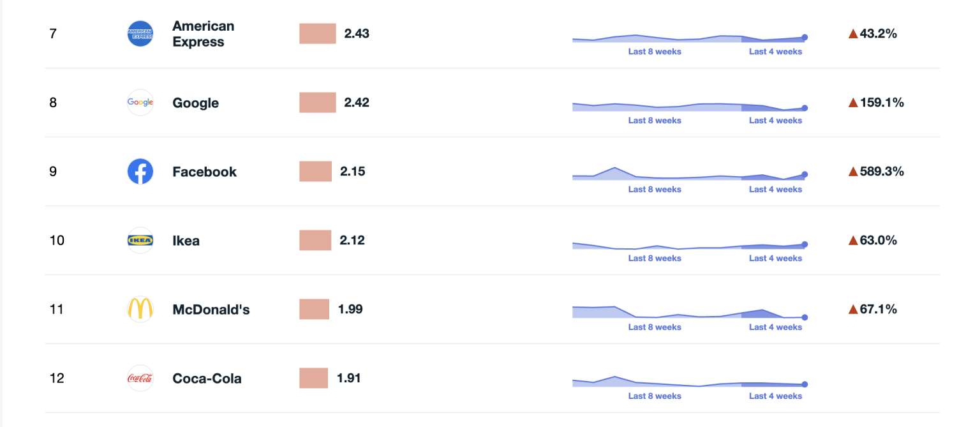This screenshot has width=980, height=427.
Task: Click the McDonald's golden arches icon
Action: click(x=140, y=310)
